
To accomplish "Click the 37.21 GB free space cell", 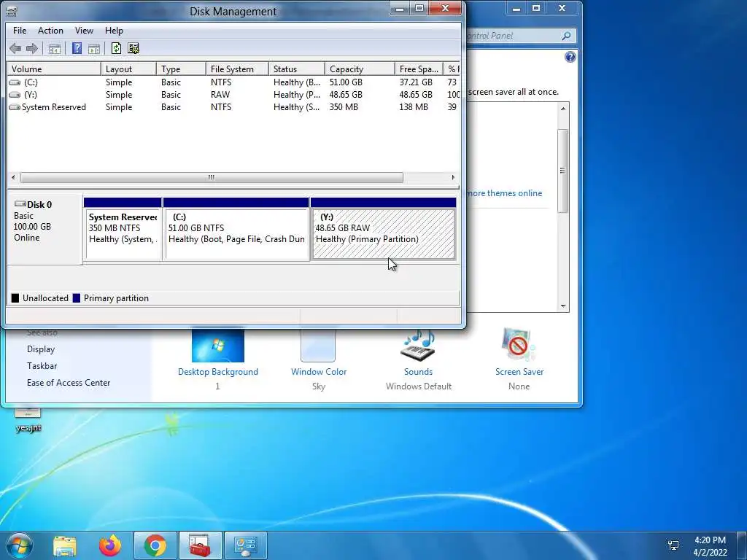I will tap(416, 82).
